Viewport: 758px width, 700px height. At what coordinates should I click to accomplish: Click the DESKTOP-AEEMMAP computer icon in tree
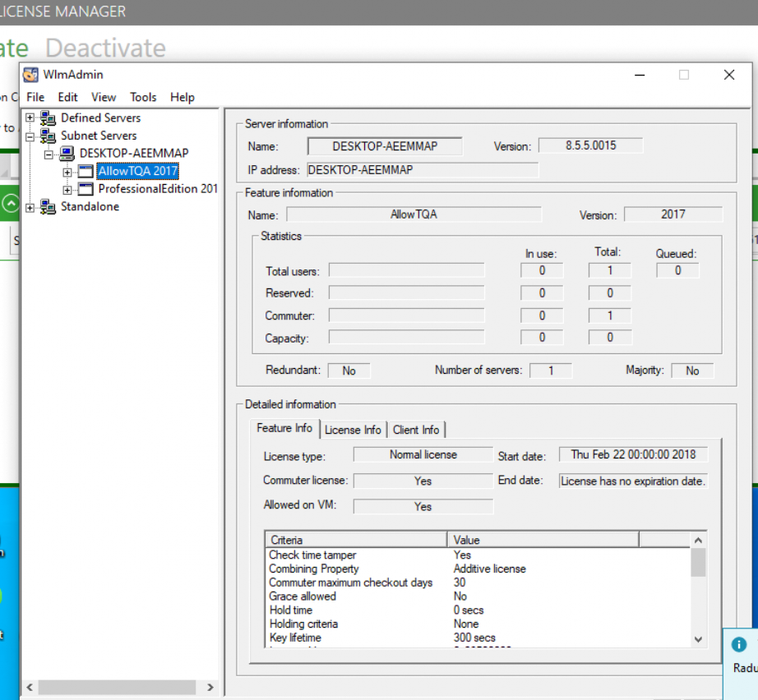67,154
